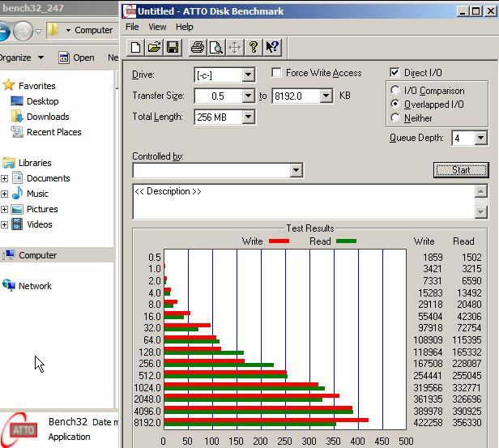The width and height of the screenshot is (499, 448).
Task: Open the Controlled by dropdown
Action: click(296, 170)
